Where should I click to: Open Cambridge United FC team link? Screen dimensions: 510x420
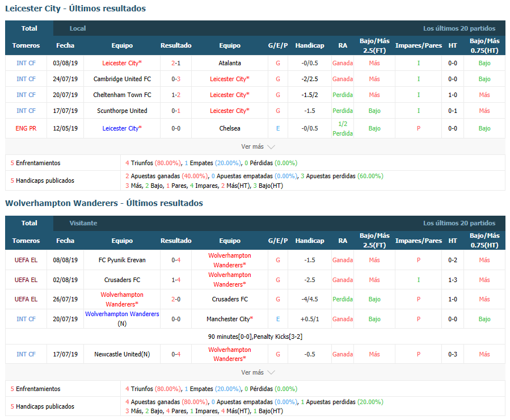122,79
